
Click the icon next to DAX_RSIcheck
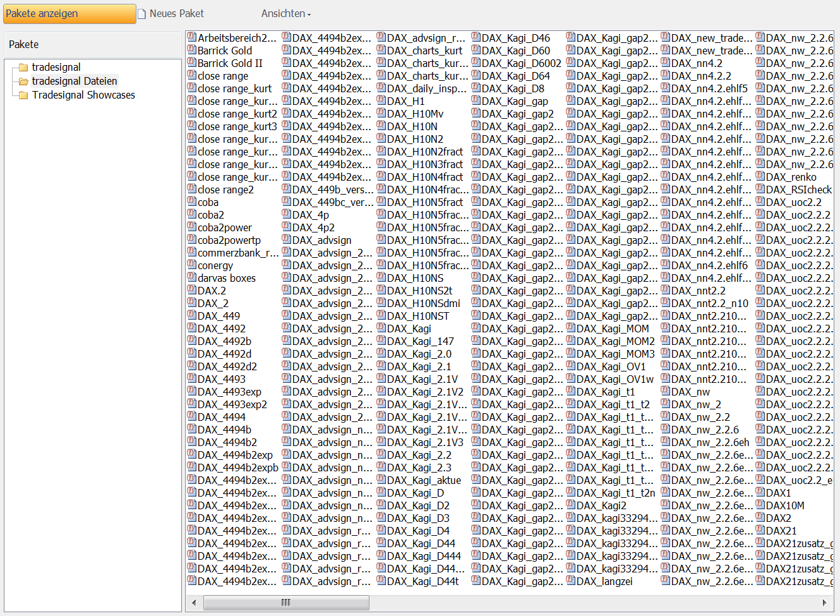pos(760,189)
